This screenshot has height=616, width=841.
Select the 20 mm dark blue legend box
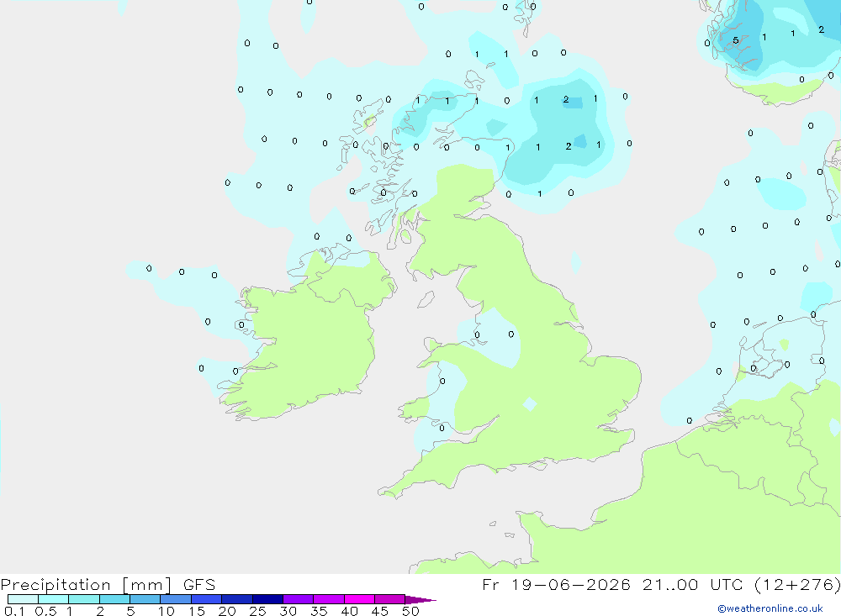[x=237, y=599]
